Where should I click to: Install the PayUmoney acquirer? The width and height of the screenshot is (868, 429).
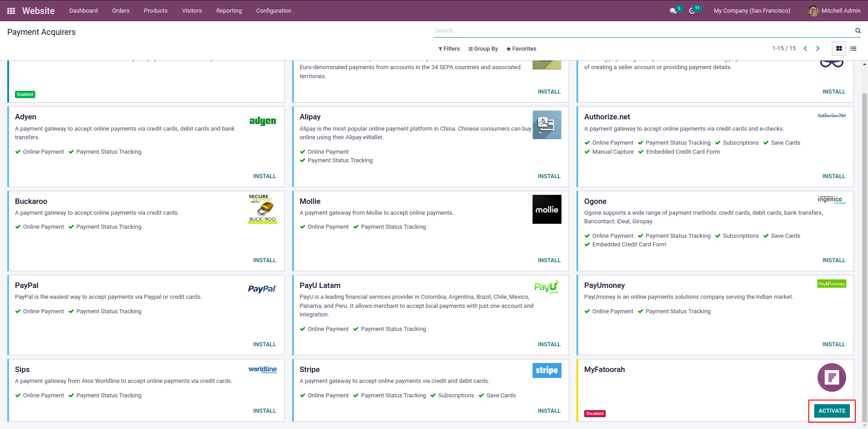click(x=834, y=344)
